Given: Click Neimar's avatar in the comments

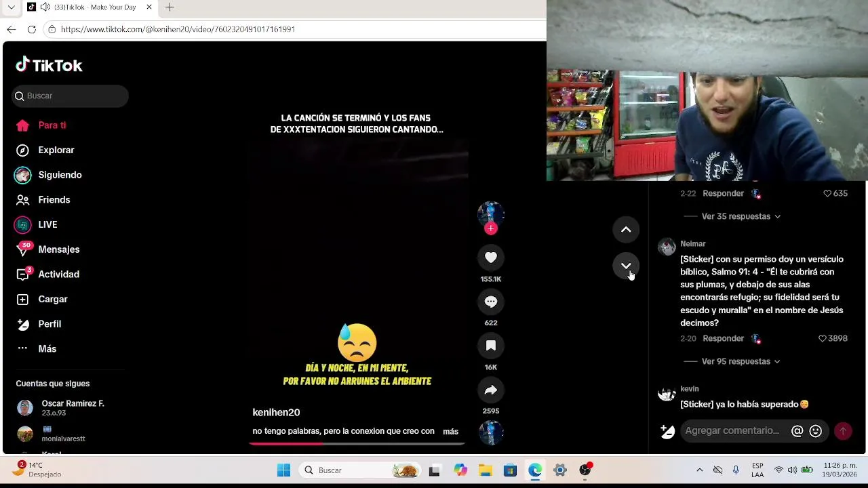Looking at the screenshot, I should pyautogui.click(x=667, y=246).
